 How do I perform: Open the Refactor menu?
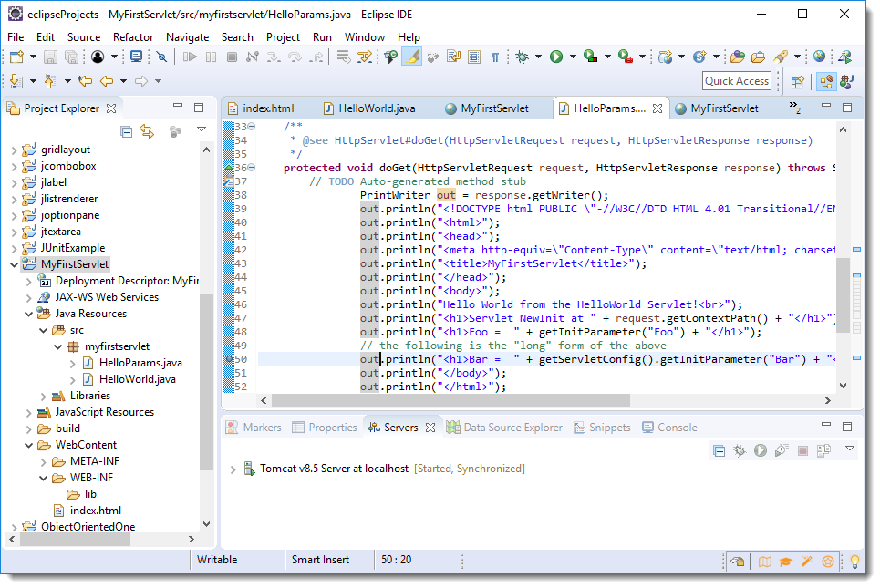coord(133,37)
